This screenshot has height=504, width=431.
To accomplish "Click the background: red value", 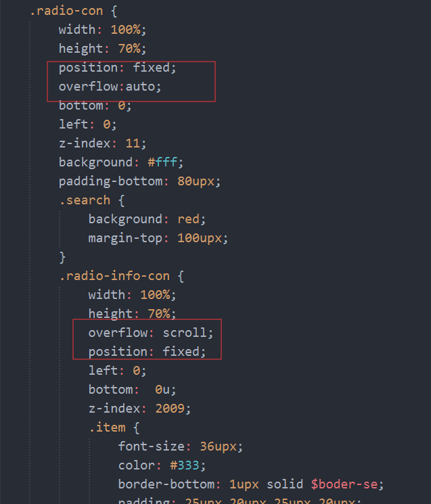I will click(x=188, y=219).
